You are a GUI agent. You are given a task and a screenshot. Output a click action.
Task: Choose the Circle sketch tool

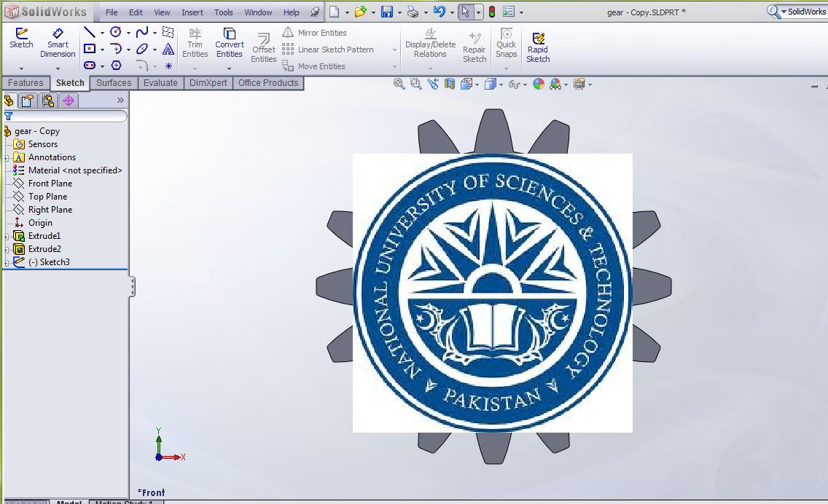116,32
